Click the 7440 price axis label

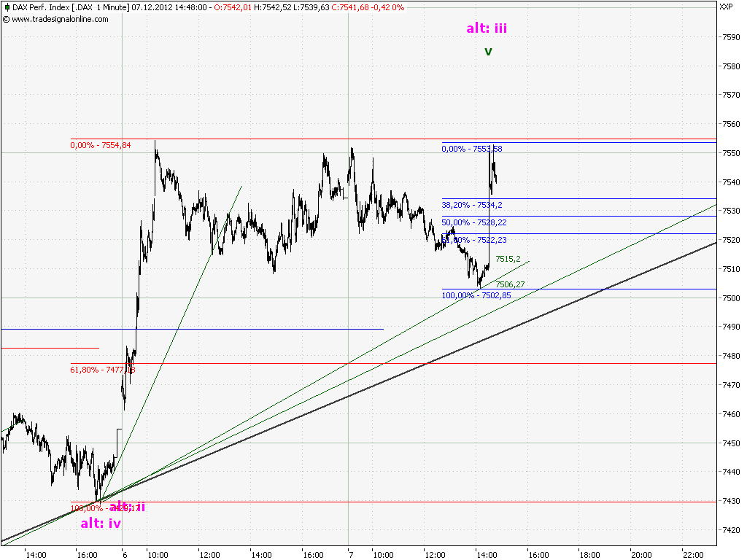click(731, 472)
